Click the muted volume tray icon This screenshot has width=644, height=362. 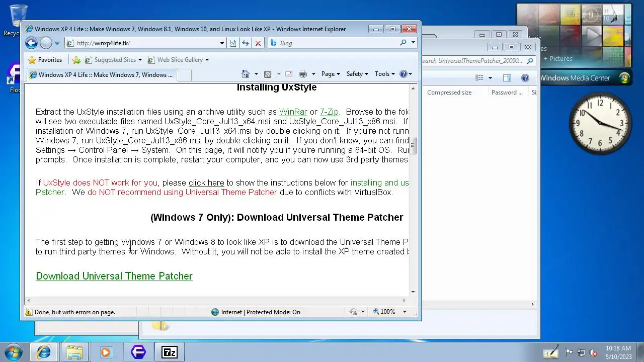(594, 352)
